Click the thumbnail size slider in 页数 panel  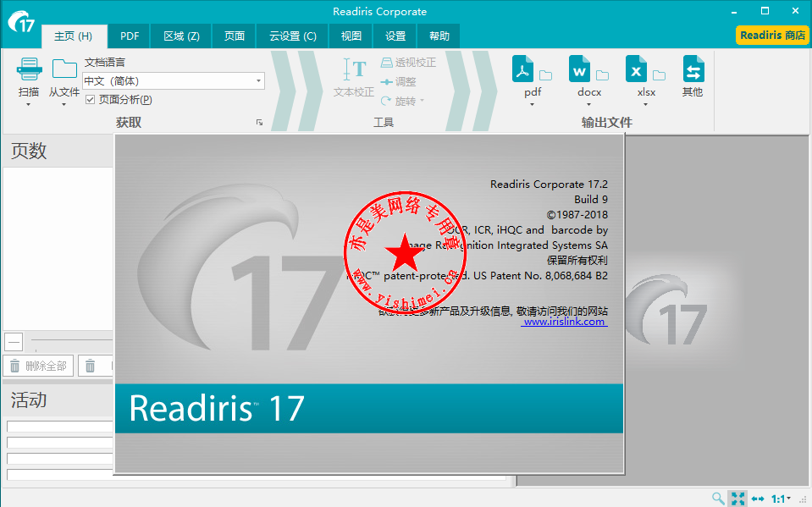pos(72,340)
